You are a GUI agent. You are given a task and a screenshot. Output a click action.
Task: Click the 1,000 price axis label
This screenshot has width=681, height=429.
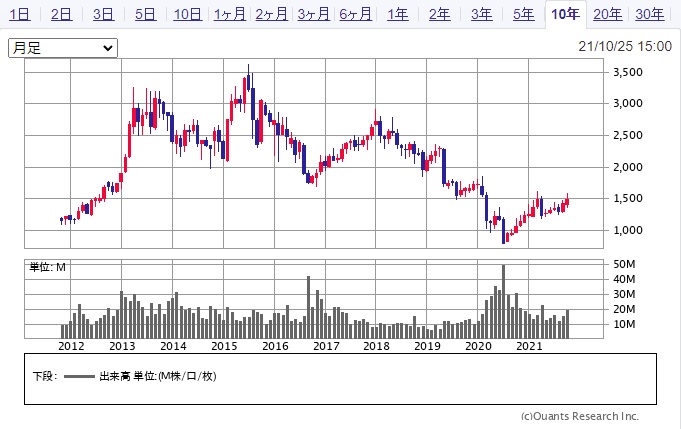(x=628, y=230)
